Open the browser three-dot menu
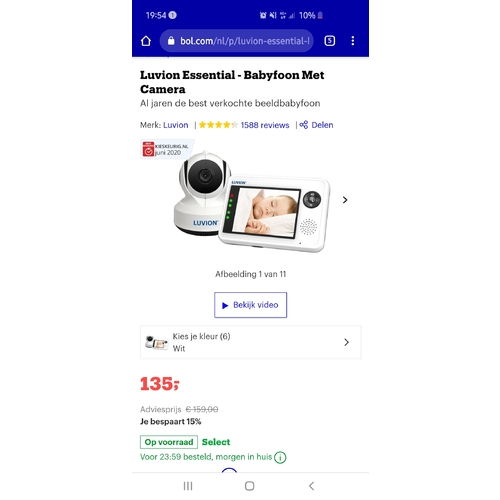 click(353, 41)
